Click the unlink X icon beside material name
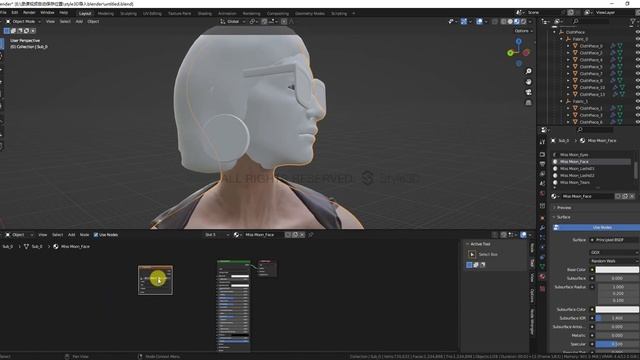Screen dimensions: 640x360 (632, 196)
